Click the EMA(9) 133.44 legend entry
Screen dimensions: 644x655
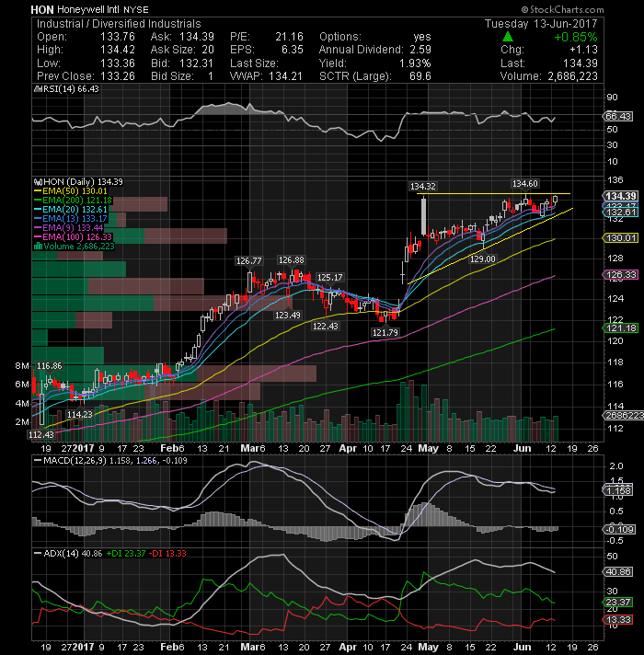(x=68, y=227)
